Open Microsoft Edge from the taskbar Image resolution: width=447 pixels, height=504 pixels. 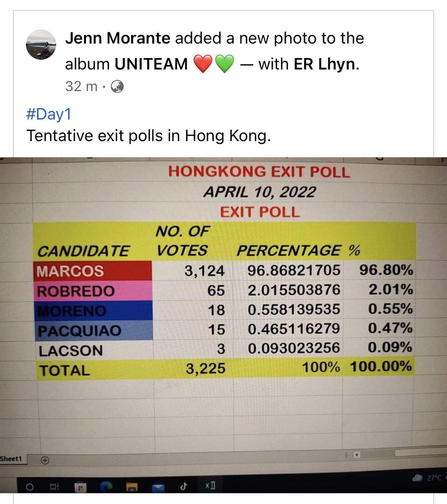click(106, 487)
